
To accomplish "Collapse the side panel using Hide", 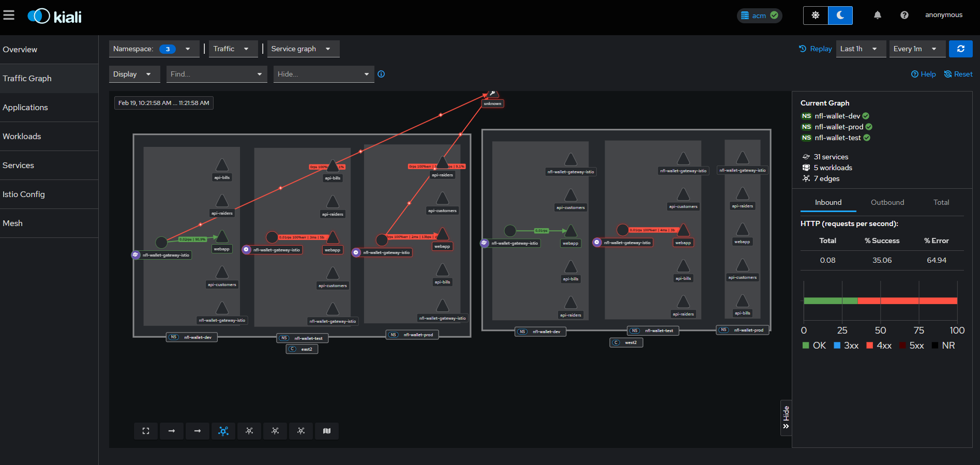I will [786, 417].
